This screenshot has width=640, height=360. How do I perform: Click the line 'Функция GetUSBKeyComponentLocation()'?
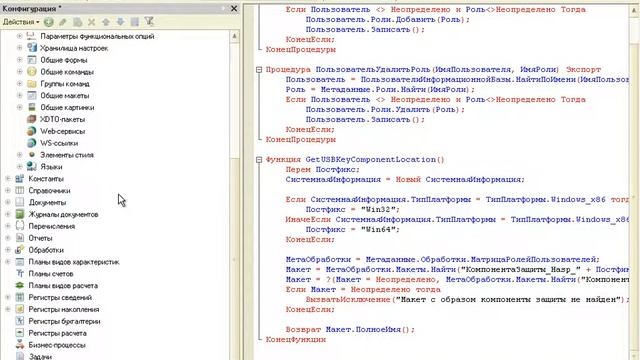(355, 160)
